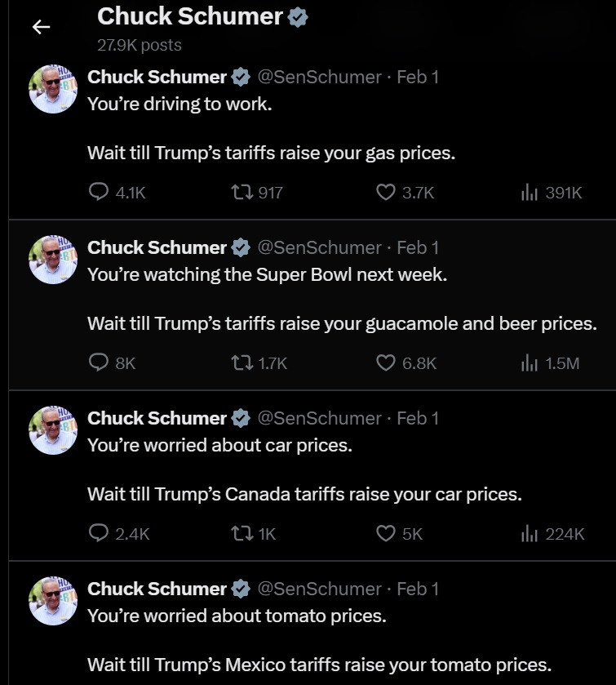
Task: Open Chuck Schumer name on car tweet
Action: pyautogui.click(x=157, y=418)
